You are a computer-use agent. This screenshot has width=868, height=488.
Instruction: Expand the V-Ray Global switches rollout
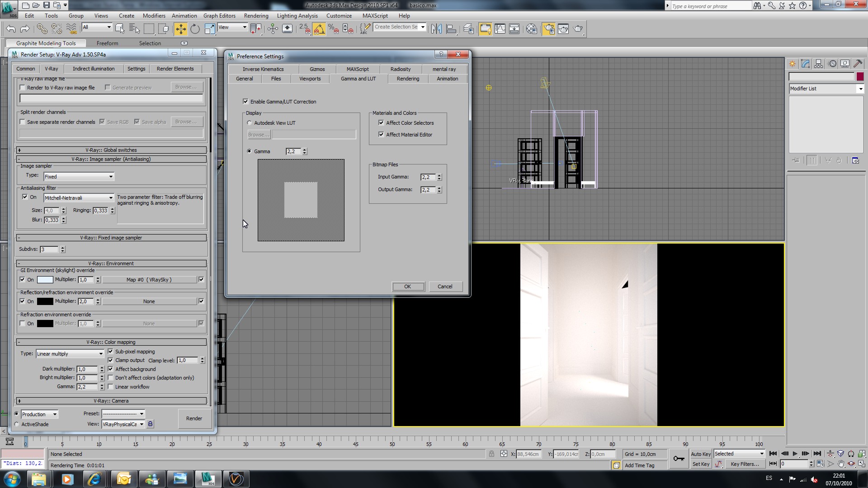tap(111, 150)
